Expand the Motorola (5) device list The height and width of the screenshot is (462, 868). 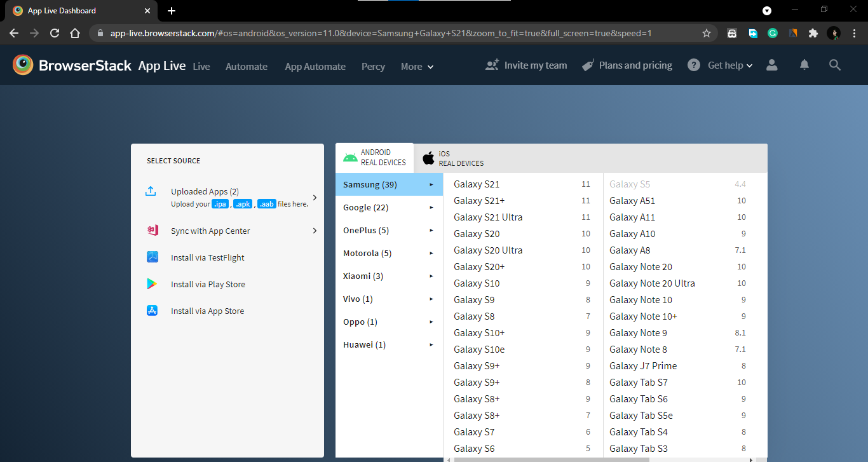point(389,253)
